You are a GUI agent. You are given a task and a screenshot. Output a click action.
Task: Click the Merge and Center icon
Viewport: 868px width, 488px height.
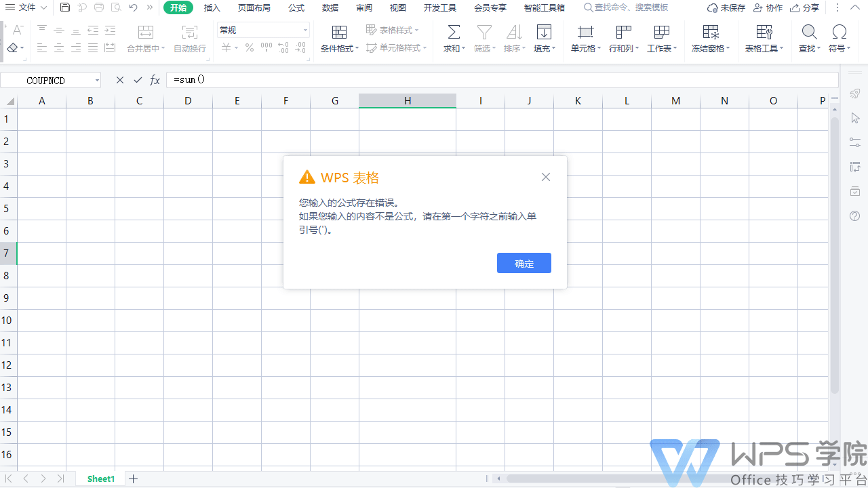coord(146,32)
